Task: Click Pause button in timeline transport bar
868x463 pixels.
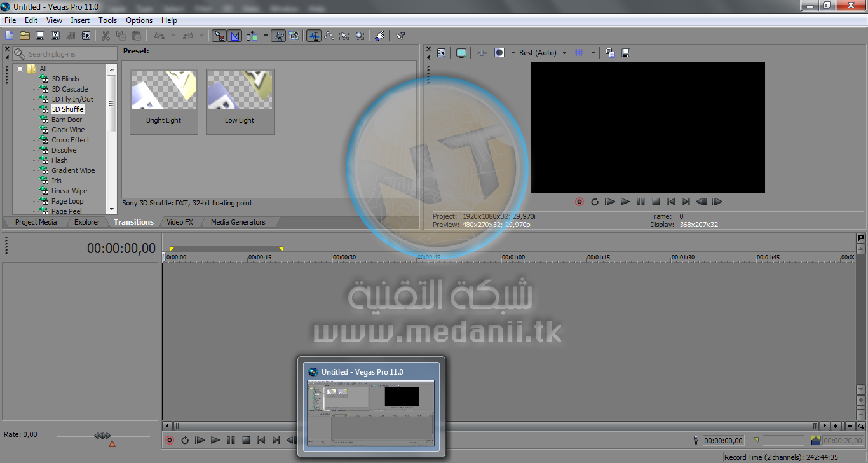Action: [231, 439]
